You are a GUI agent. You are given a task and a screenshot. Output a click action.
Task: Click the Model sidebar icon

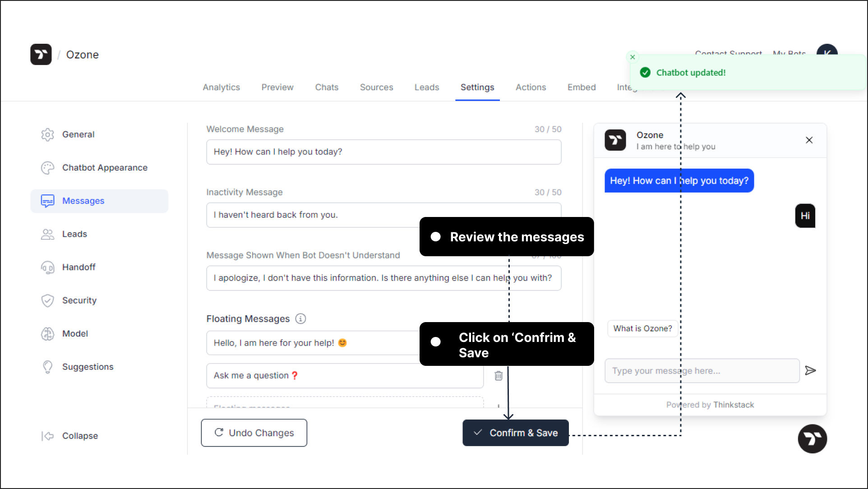47,333
